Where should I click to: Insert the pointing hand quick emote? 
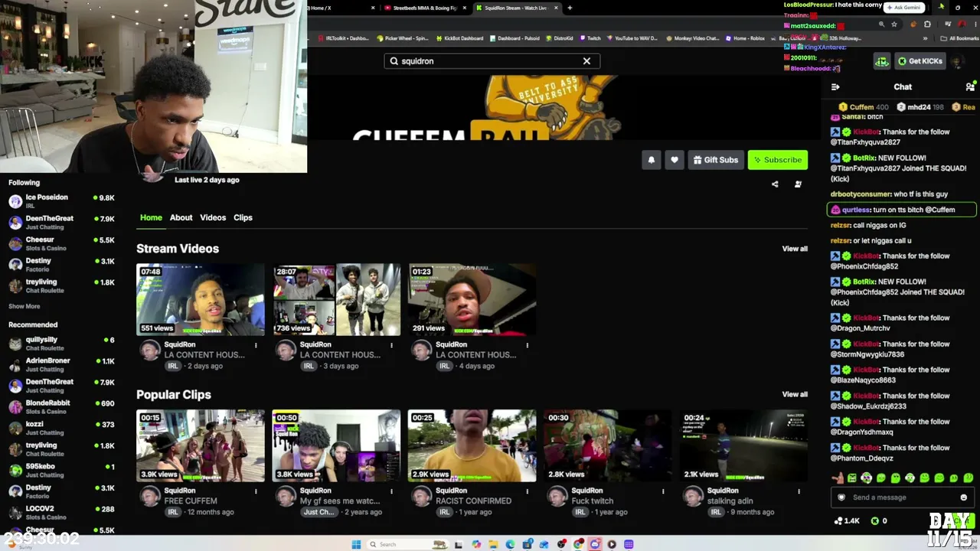pyautogui.click(x=838, y=478)
